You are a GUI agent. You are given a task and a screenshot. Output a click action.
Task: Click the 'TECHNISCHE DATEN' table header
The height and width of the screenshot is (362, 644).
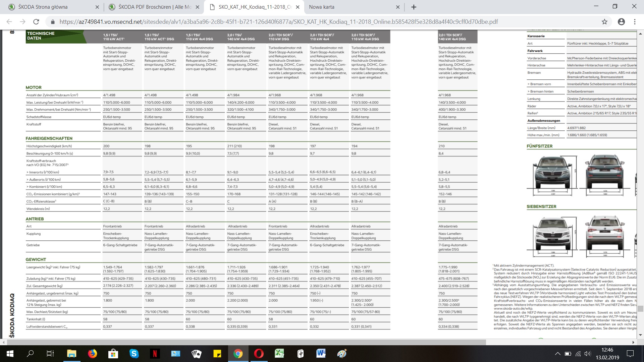(x=41, y=36)
